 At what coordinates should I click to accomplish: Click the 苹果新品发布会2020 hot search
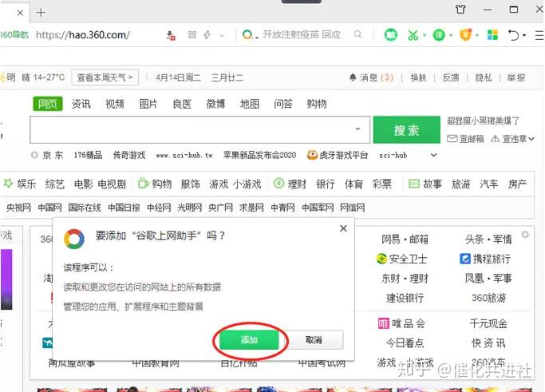(259, 155)
